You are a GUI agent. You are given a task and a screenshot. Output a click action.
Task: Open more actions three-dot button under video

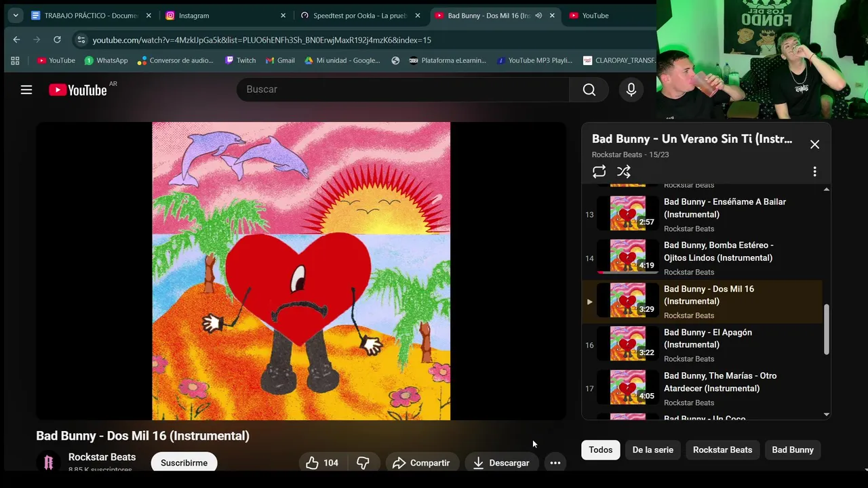pos(555,463)
